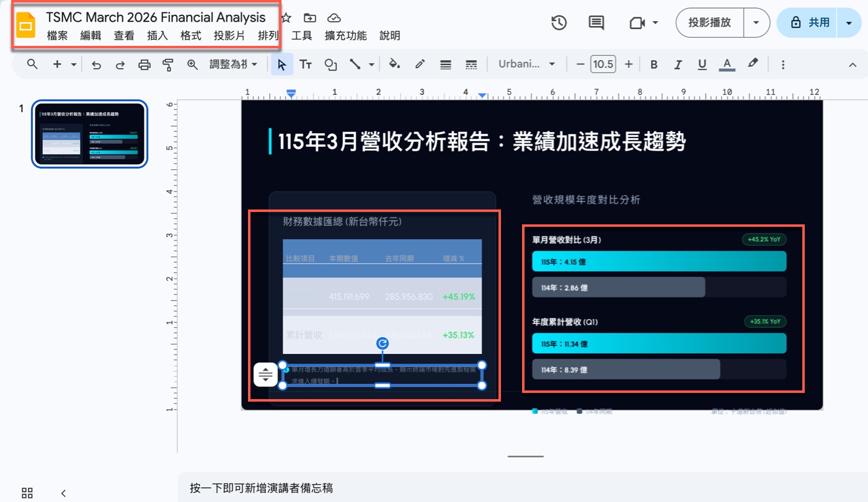Expand the line tool type dropdown
Viewport: 868px width, 502px height.
pyautogui.click(x=371, y=64)
